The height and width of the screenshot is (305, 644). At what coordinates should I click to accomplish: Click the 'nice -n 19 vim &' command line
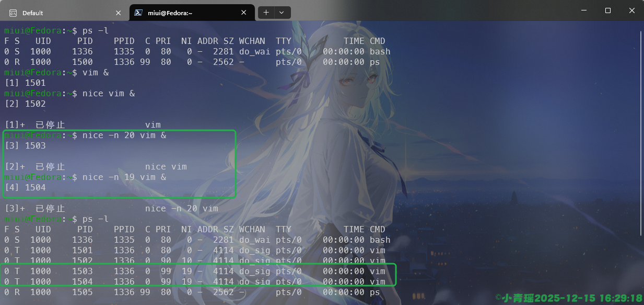pyautogui.click(x=124, y=177)
